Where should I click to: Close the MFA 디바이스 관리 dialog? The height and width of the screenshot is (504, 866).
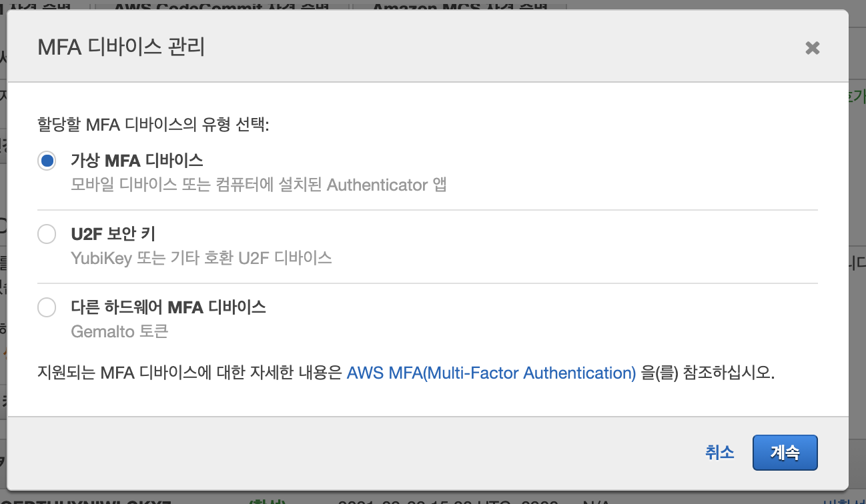coord(812,48)
